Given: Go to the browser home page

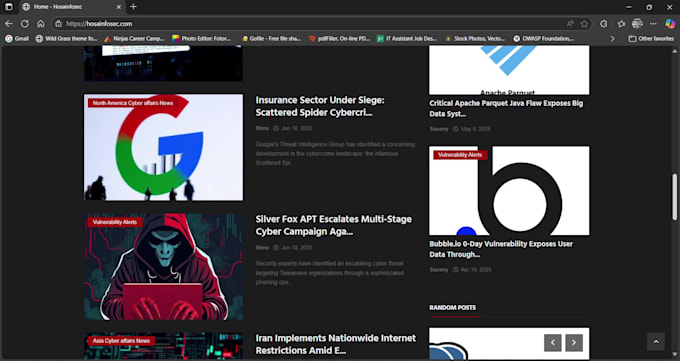Looking at the screenshot, I should point(41,24).
